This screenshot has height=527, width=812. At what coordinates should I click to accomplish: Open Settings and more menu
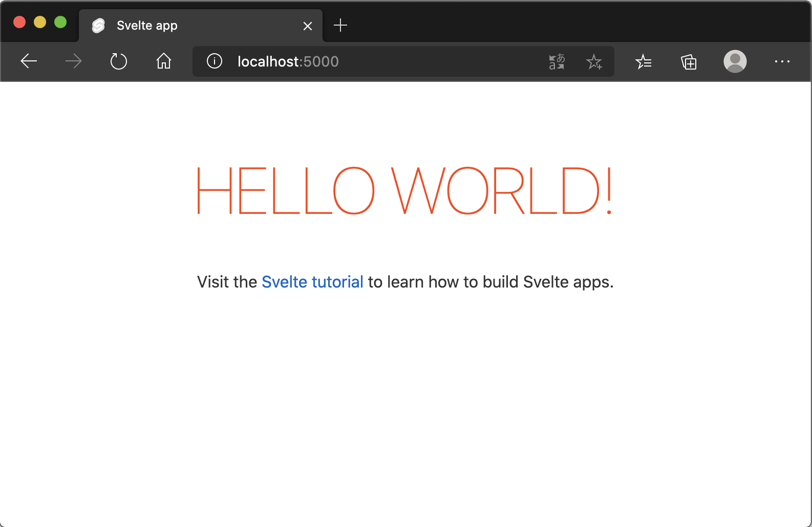coord(782,61)
